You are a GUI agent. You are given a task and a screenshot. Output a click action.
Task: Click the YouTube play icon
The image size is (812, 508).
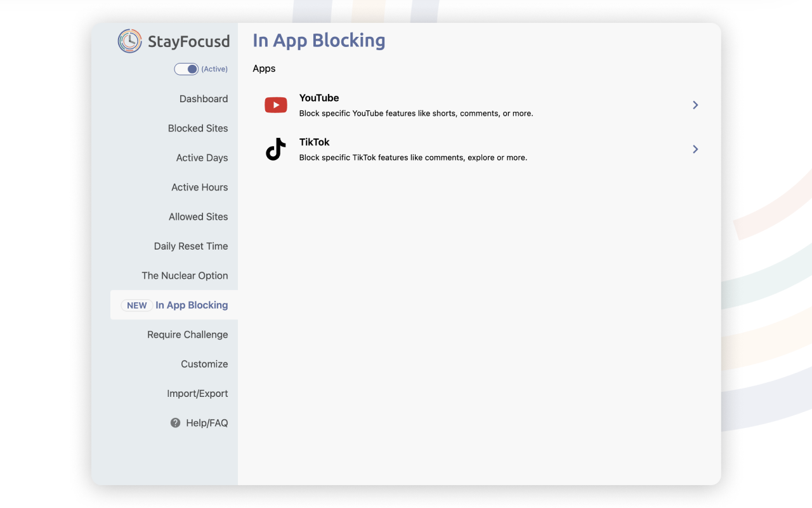pyautogui.click(x=276, y=105)
